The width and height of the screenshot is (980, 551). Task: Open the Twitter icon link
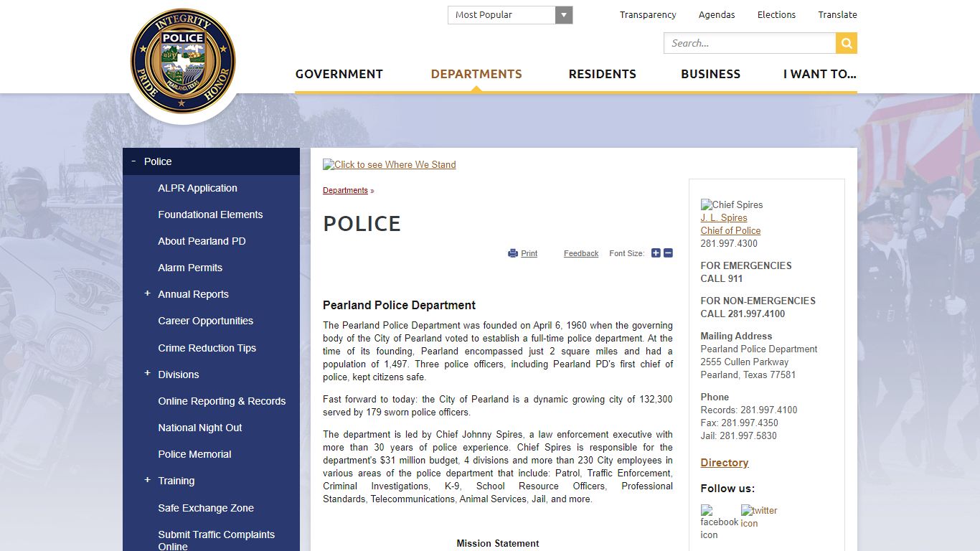[759, 517]
